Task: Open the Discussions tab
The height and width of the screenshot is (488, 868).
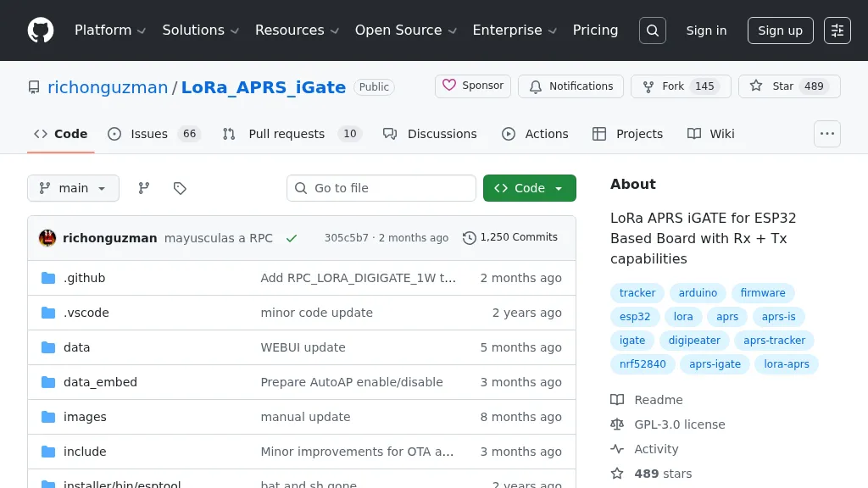Action: [430, 134]
